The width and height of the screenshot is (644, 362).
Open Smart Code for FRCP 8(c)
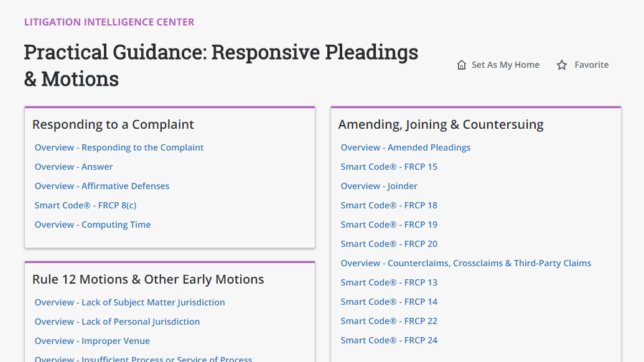(x=85, y=205)
